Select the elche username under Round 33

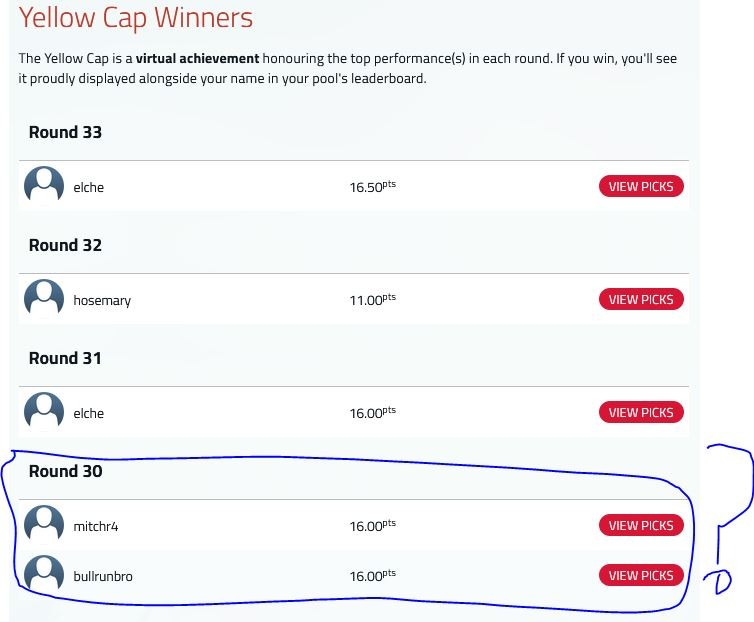click(x=88, y=187)
